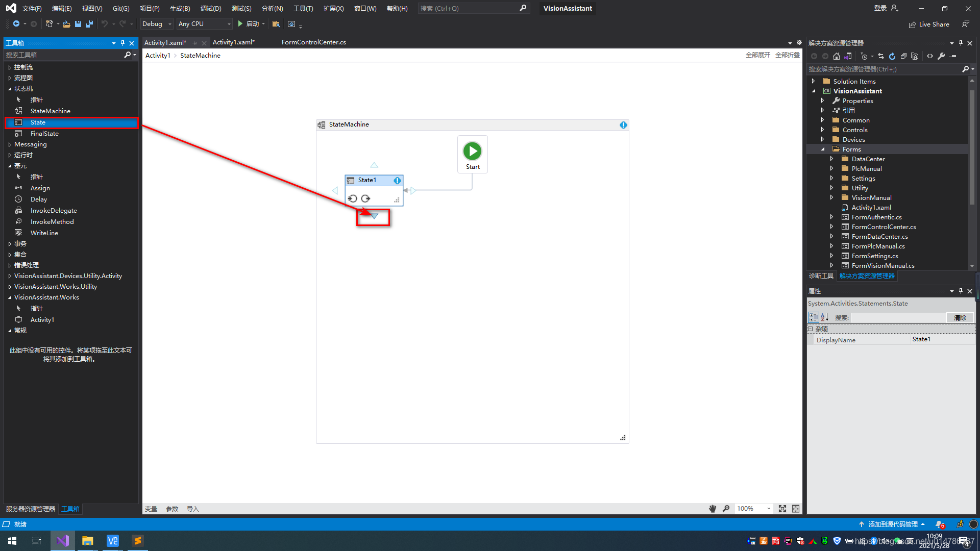Switch to the FormControlCenter.cs tab
Screen dimensions: 980x551
(x=313, y=42)
